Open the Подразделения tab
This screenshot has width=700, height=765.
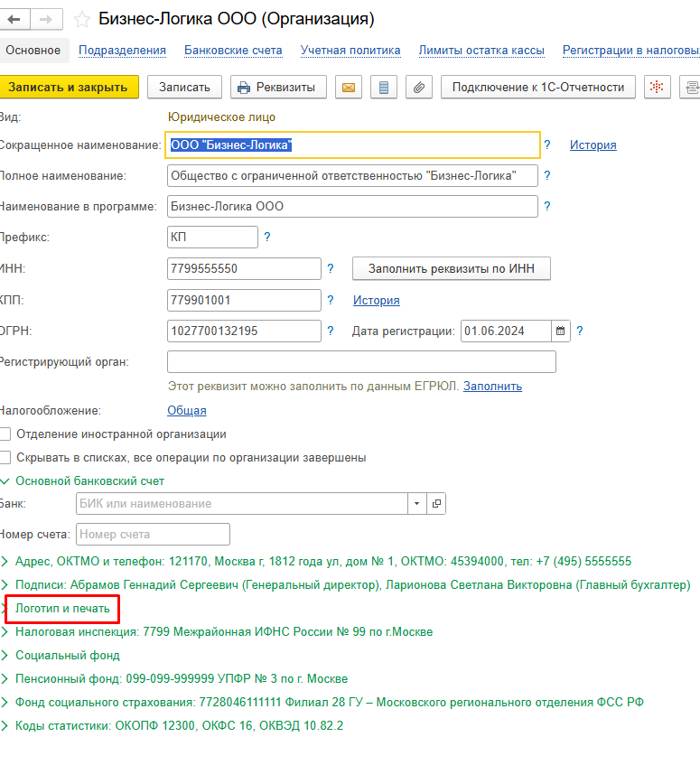pyautogui.click(x=123, y=51)
